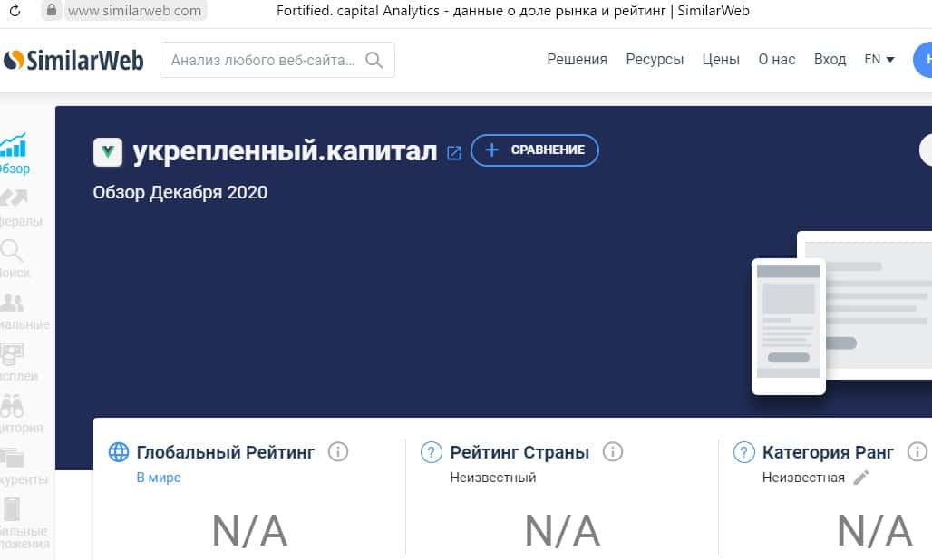Click the Неизвестная category label
932x560 pixels.
pos(803,478)
